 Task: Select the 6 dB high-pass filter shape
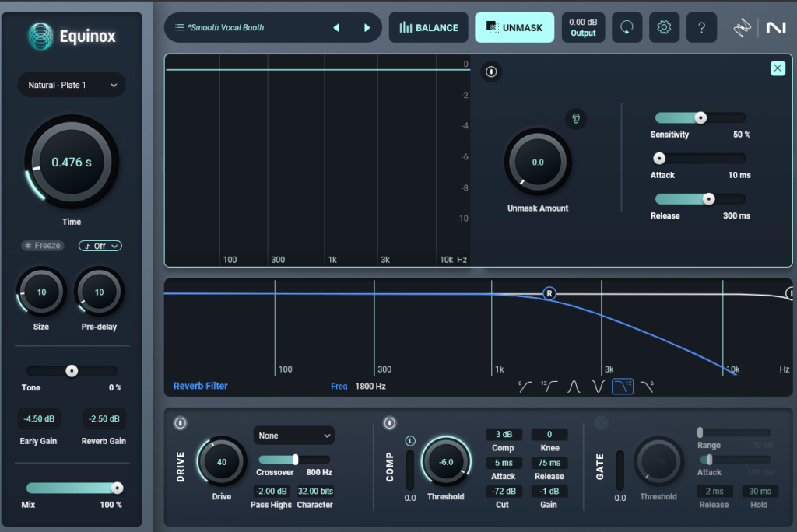(525, 386)
